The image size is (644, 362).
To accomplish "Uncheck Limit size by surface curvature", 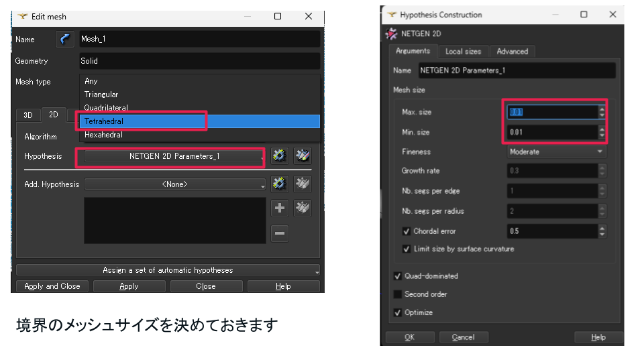I will [x=407, y=249].
